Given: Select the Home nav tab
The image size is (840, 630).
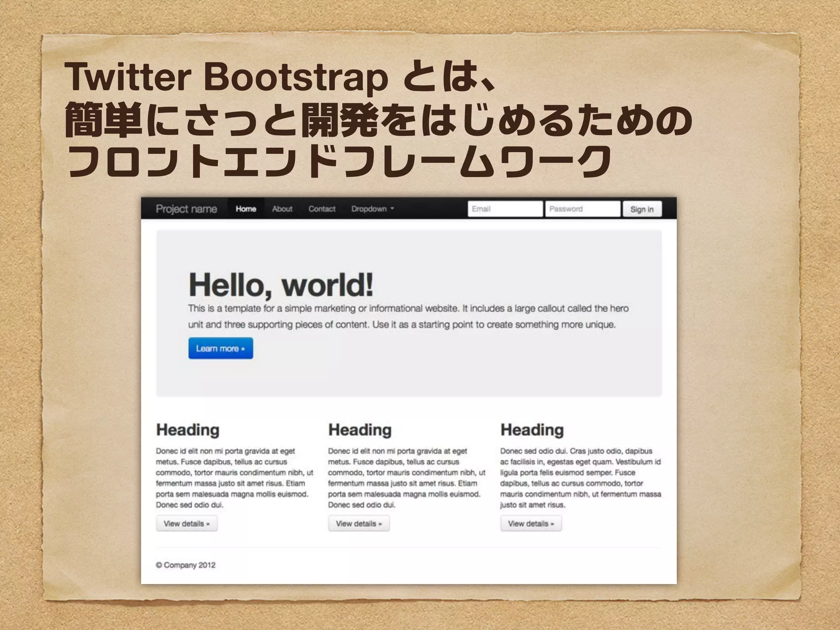Looking at the screenshot, I should (246, 209).
